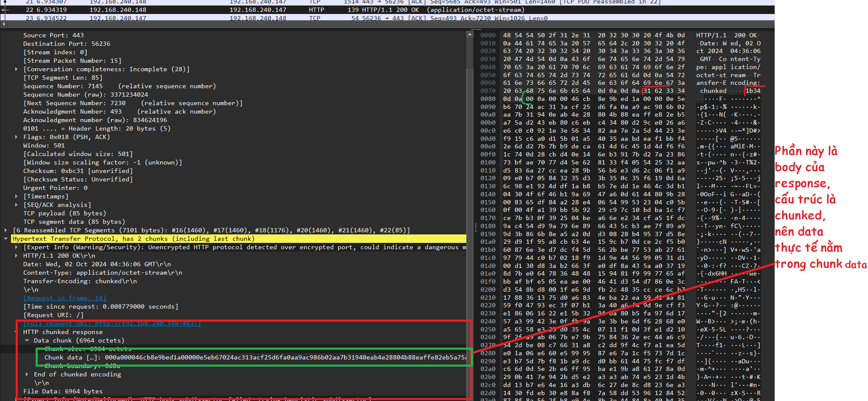
Task: Click hex dump offset 0200 label
Action: [x=488, y=290]
